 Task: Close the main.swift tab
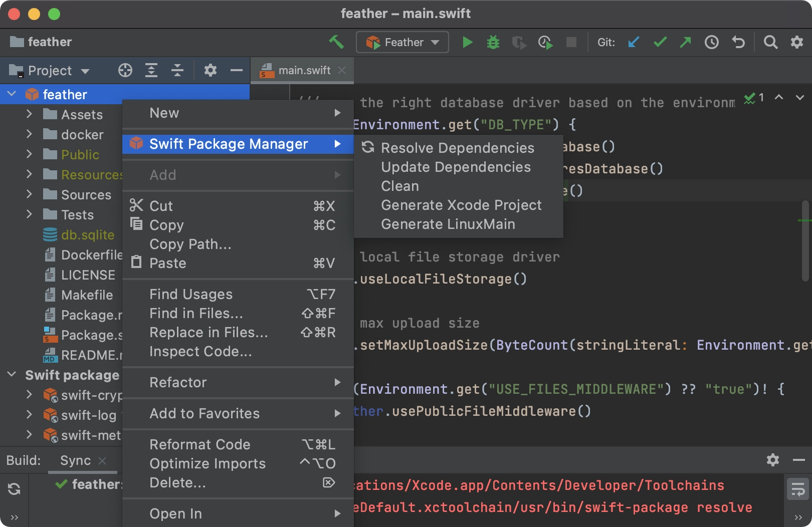tap(342, 70)
